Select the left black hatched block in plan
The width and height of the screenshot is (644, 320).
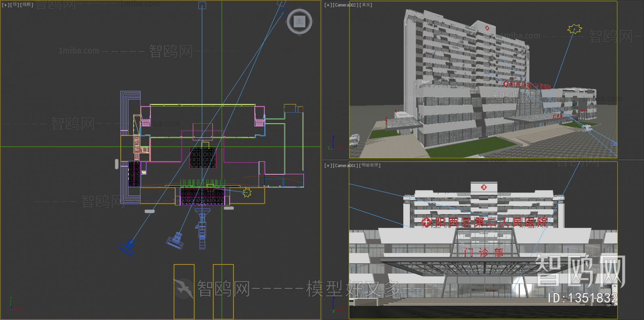(x=134, y=174)
